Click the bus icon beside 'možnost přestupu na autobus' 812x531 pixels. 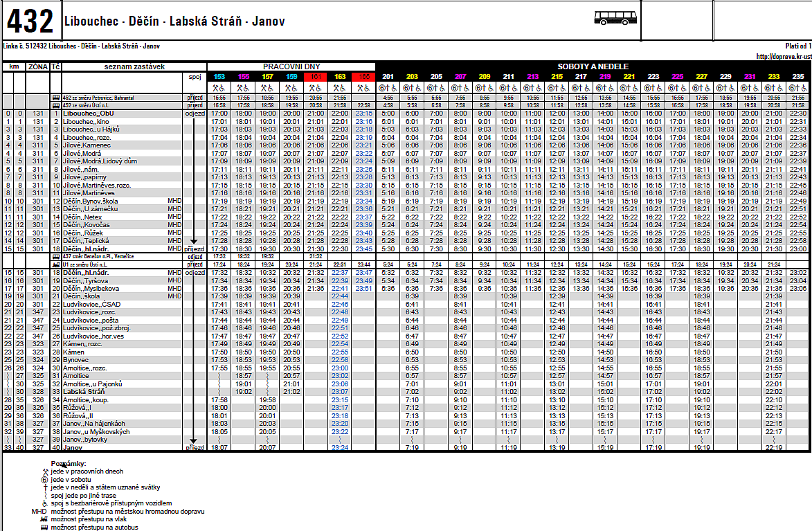pos(44,528)
